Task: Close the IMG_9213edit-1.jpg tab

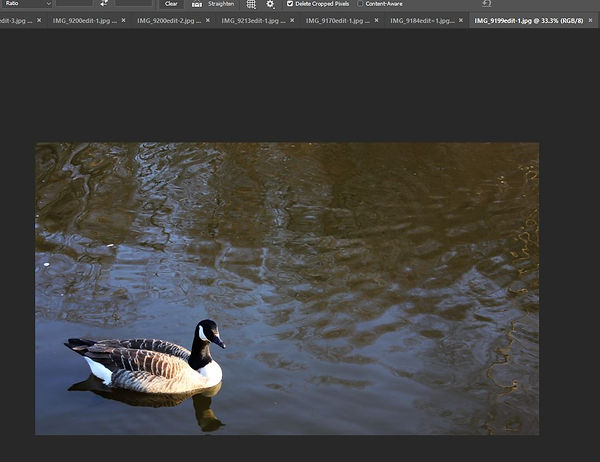Action: 292,20
